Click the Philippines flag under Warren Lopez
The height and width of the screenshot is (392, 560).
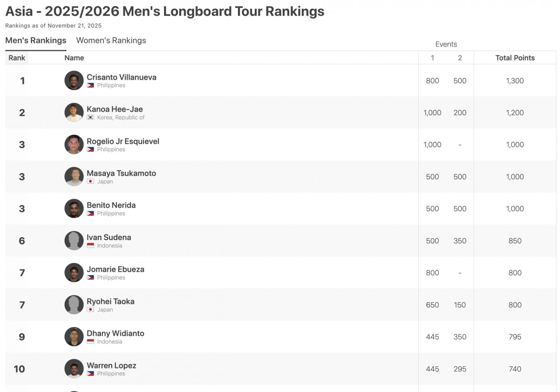coord(91,374)
